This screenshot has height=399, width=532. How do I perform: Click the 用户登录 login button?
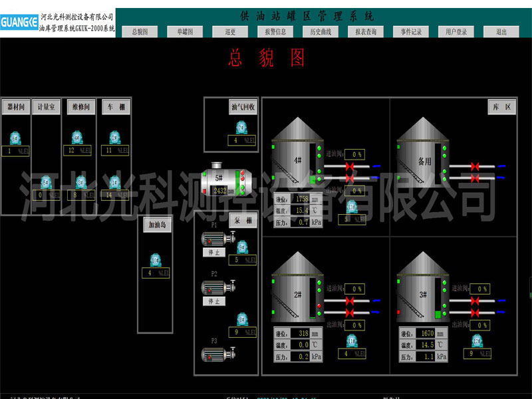click(457, 31)
